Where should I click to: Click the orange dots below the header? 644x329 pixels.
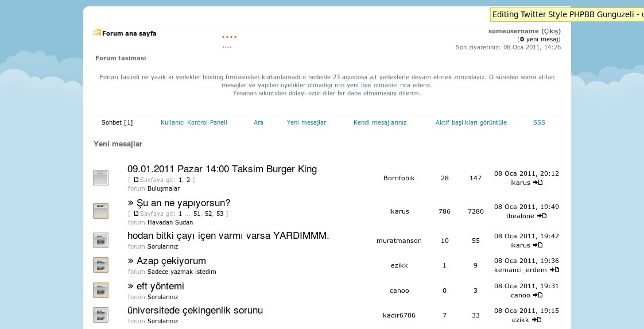pyautogui.click(x=229, y=37)
